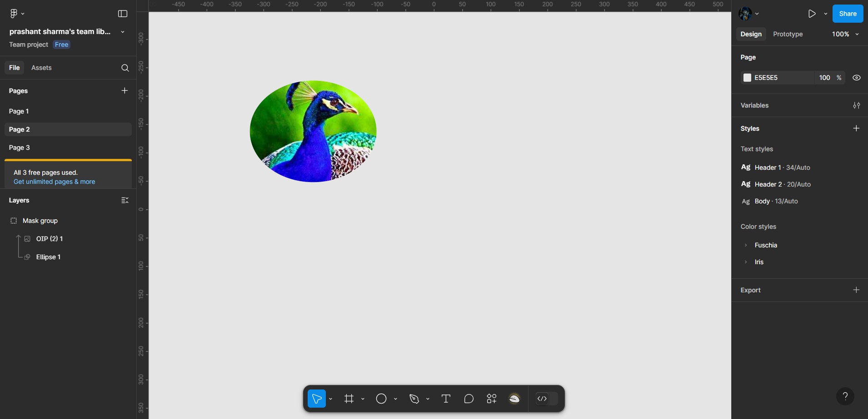Toggle Dev Mode switch
The image size is (868, 419).
547,399
